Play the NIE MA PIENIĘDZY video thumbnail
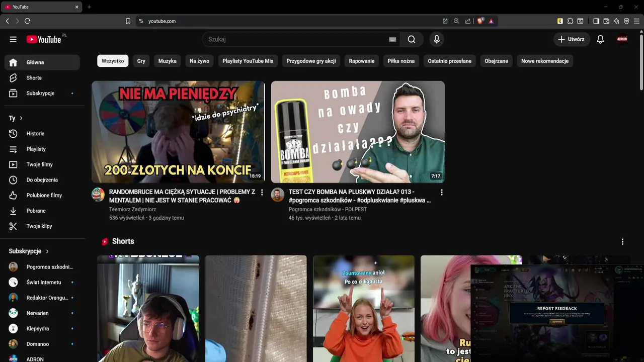644x362 pixels. pyautogui.click(x=178, y=132)
